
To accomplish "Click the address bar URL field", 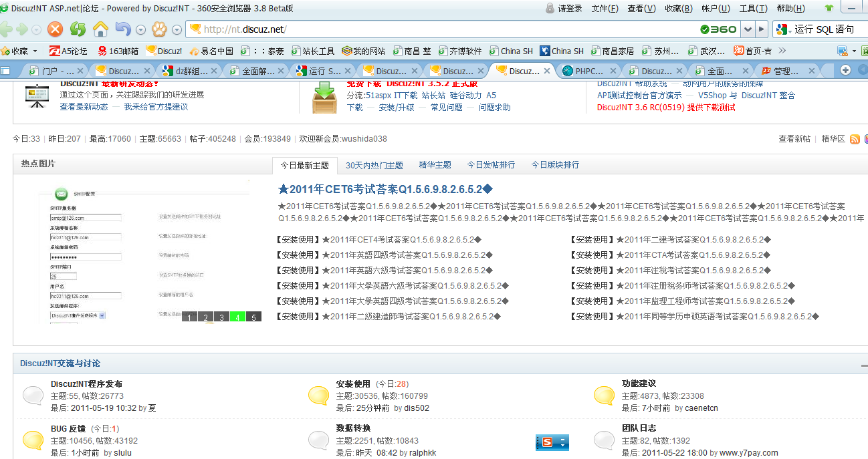I will [441, 29].
